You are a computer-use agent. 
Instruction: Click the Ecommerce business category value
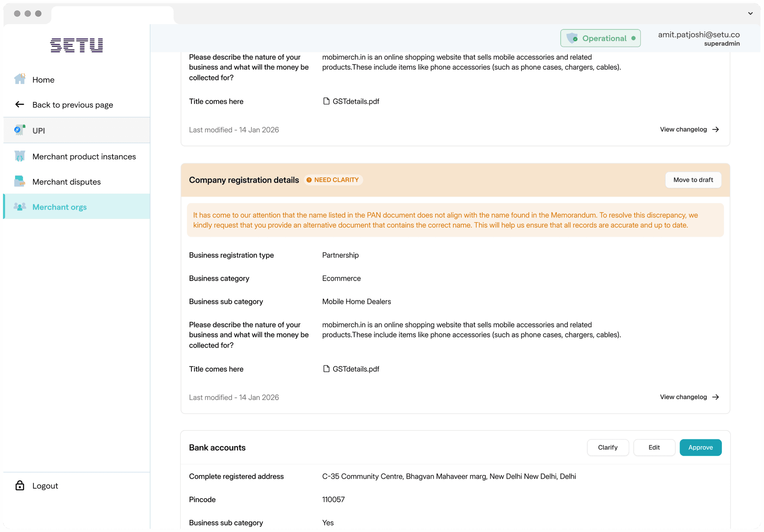pyautogui.click(x=341, y=278)
